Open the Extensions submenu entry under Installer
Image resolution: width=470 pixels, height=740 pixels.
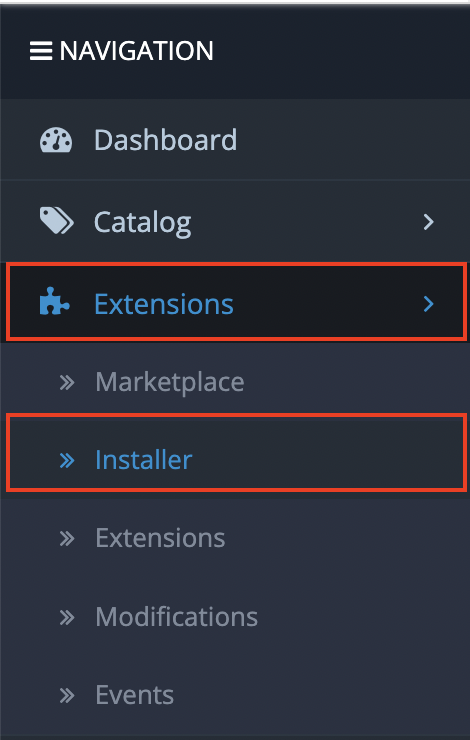point(160,538)
